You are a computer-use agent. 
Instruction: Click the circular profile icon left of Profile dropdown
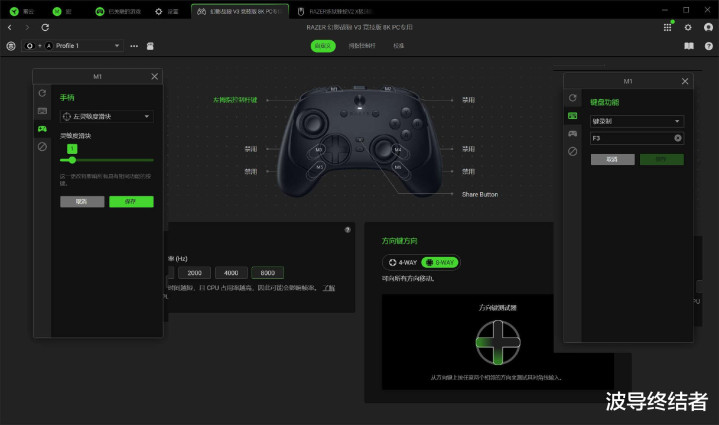(x=11, y=46)
